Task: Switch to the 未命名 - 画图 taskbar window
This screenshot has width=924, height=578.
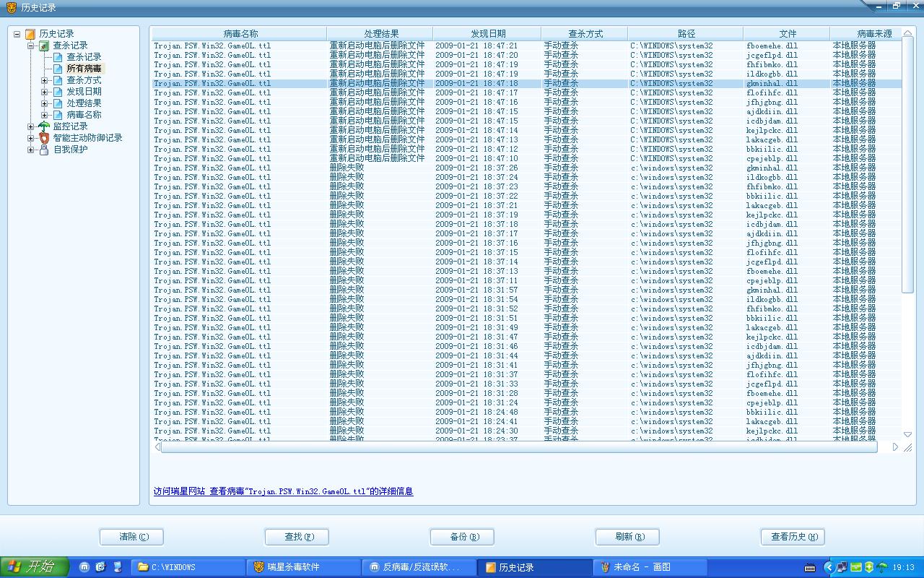Action: (x=649, y=567)
